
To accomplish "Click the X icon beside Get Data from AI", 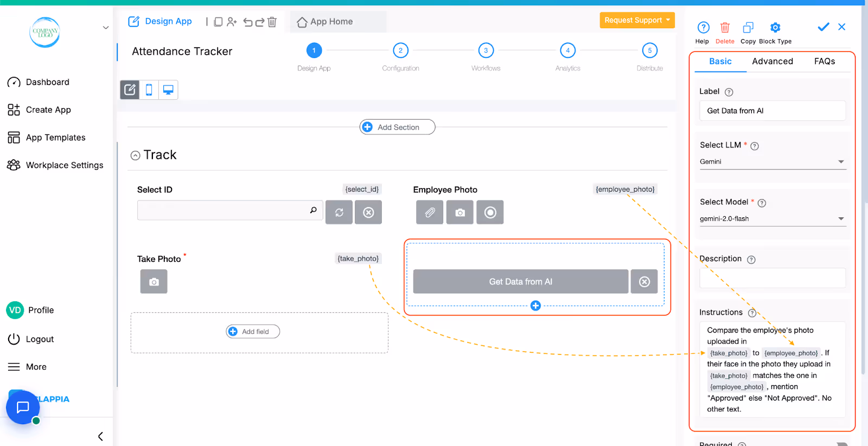I will coord(644,282).
